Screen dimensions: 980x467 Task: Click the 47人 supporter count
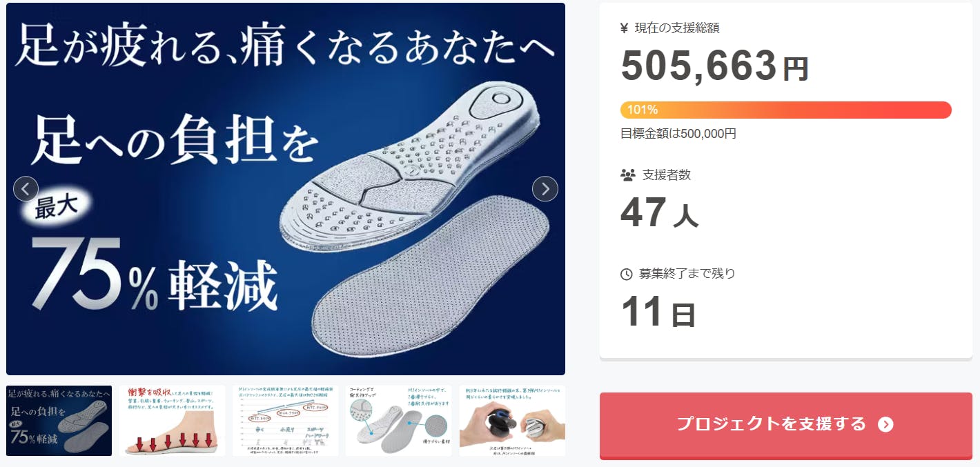click(x=659, y=213)
